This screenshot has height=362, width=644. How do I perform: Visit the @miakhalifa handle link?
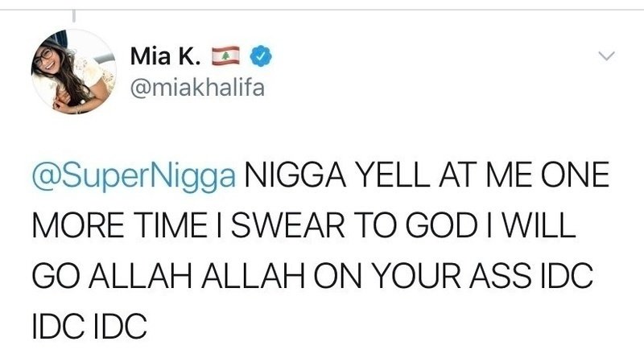pos(197,88)
